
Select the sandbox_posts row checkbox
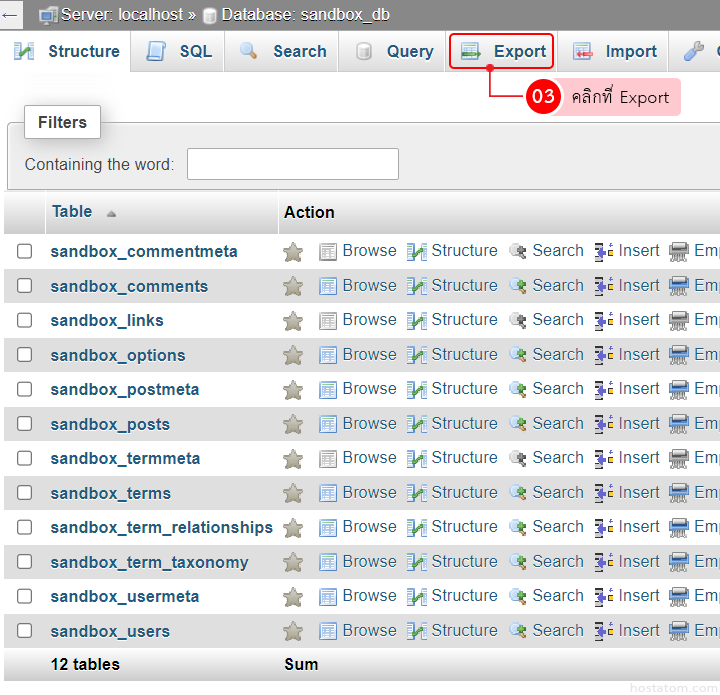(25, 424)
